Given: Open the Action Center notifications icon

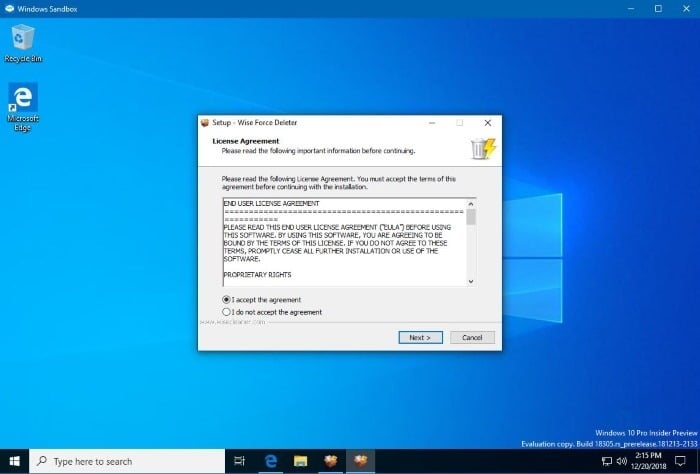Looking at the screenshot, I should coord(680,461).
